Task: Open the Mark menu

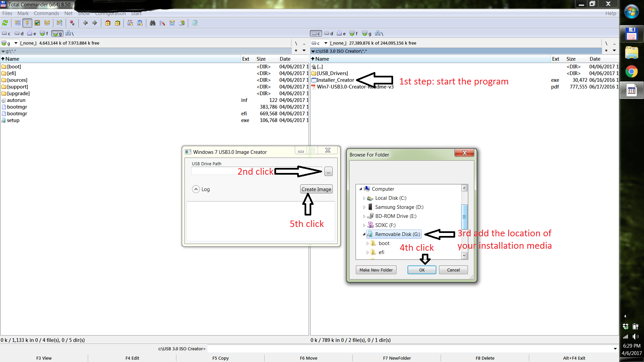Action: tap(23, 13)
